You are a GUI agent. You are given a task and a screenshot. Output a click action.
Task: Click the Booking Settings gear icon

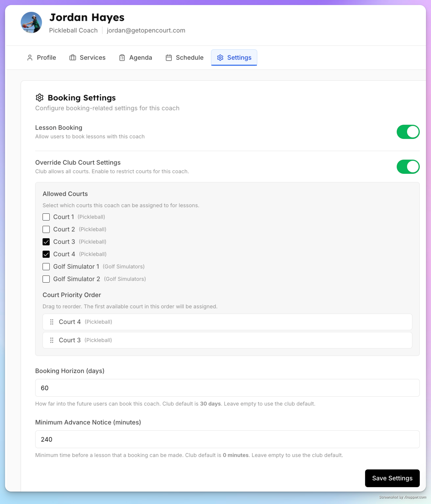40,98
